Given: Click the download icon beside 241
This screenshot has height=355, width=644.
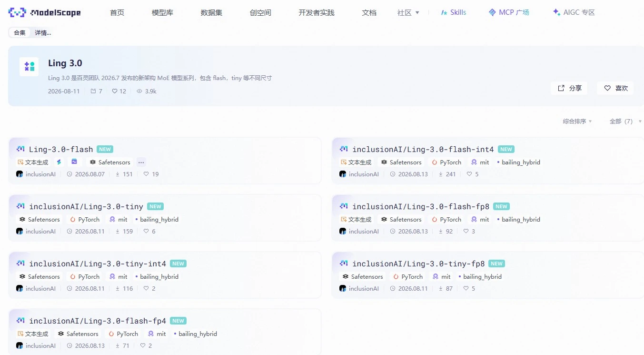Looking at the screenshot, I should tap(440, 174).
